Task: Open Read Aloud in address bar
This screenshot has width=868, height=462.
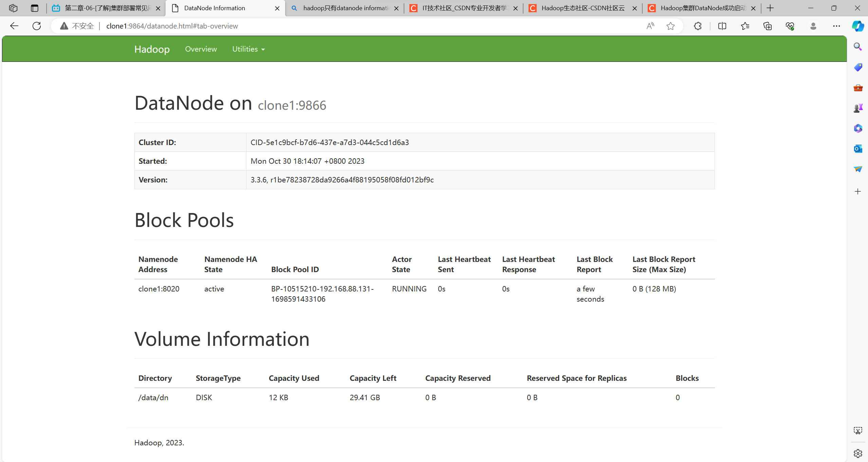Action: (x=650, y=26)
